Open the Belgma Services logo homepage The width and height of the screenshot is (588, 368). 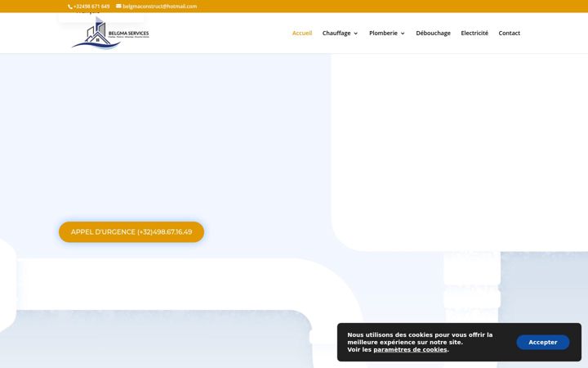[110, 33]
